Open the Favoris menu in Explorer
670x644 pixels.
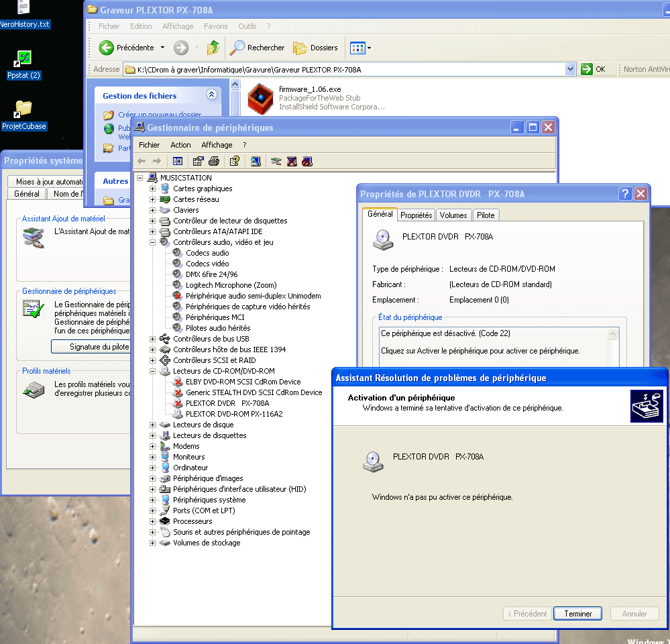[x=216, y=26]
